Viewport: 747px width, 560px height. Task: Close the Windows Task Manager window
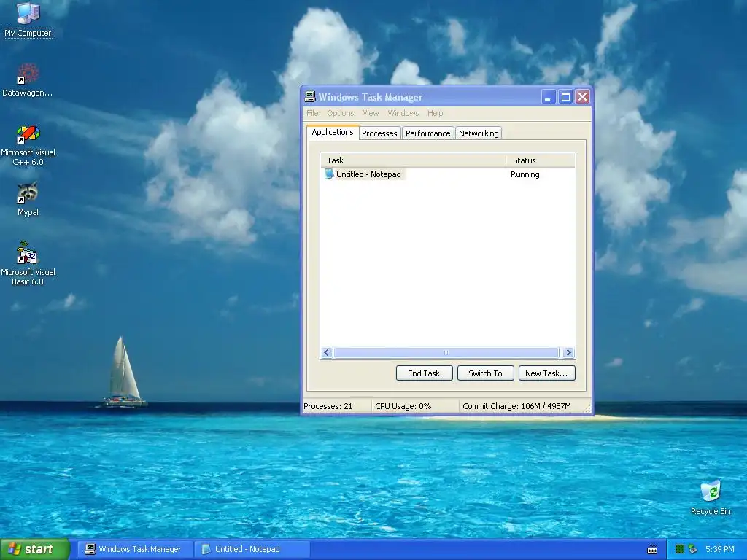point(582,97)
